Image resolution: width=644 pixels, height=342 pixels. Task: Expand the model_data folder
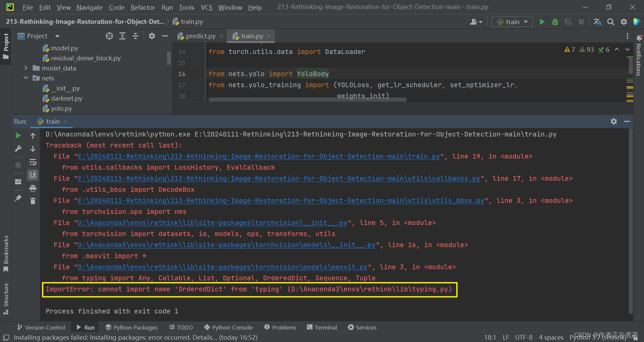[26, 68]
